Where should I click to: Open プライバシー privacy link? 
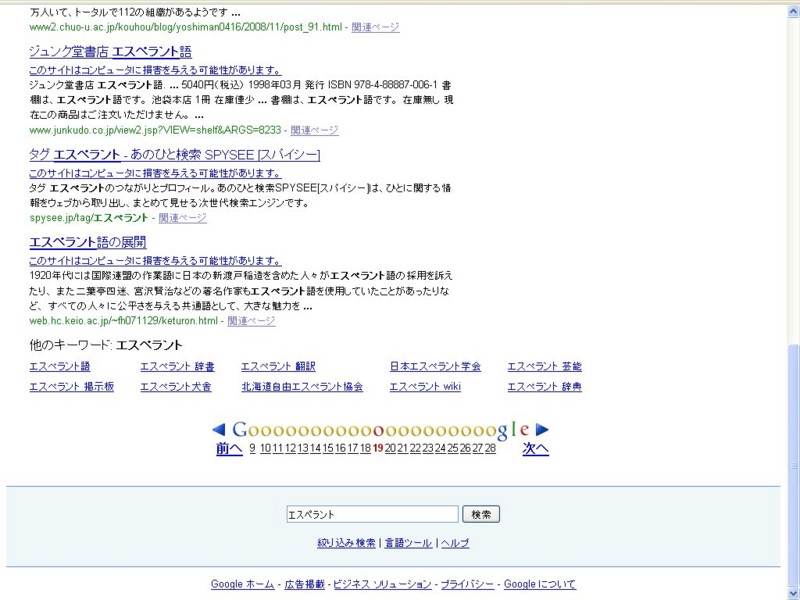tap(467, 584)
